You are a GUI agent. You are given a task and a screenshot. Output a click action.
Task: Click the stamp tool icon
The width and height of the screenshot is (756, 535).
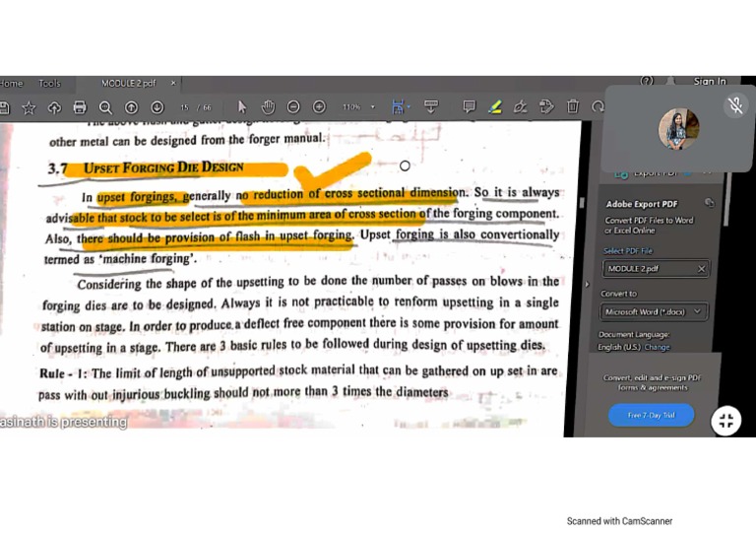(x=546, y=106)
